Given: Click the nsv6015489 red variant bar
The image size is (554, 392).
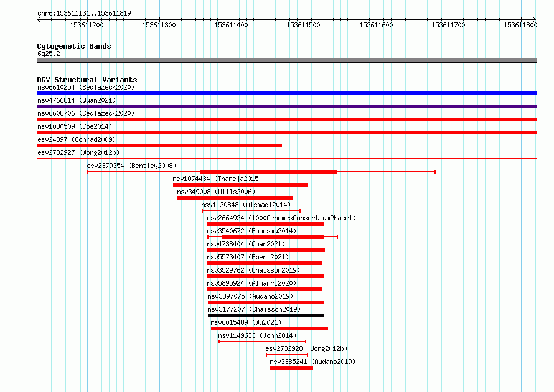Looking at the screenshot, I should [x=270, y=329].
